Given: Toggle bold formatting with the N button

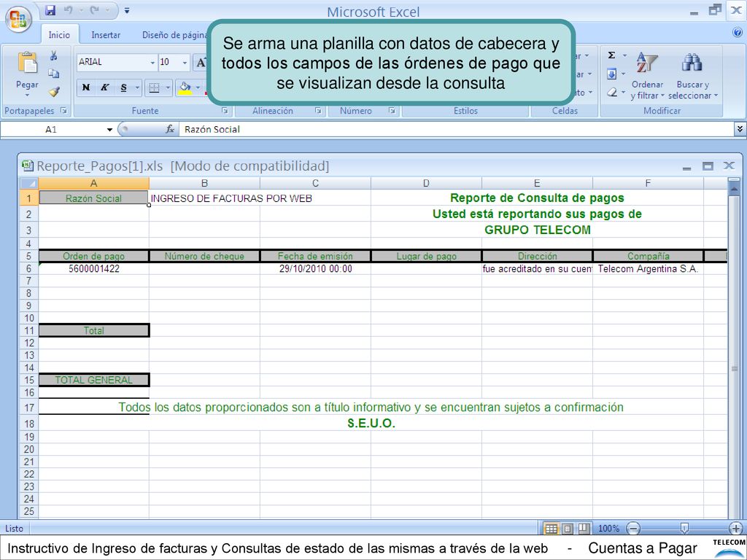Looking at the screenshot, I should [86, 87].
